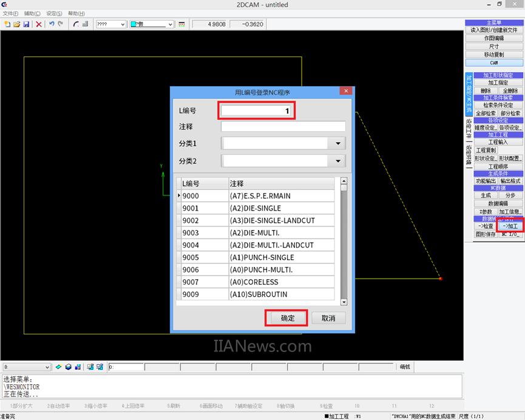Click the stacked layers icon in bottom toolbar
This screenshot has height=420, width=525.
click(69, 367)
